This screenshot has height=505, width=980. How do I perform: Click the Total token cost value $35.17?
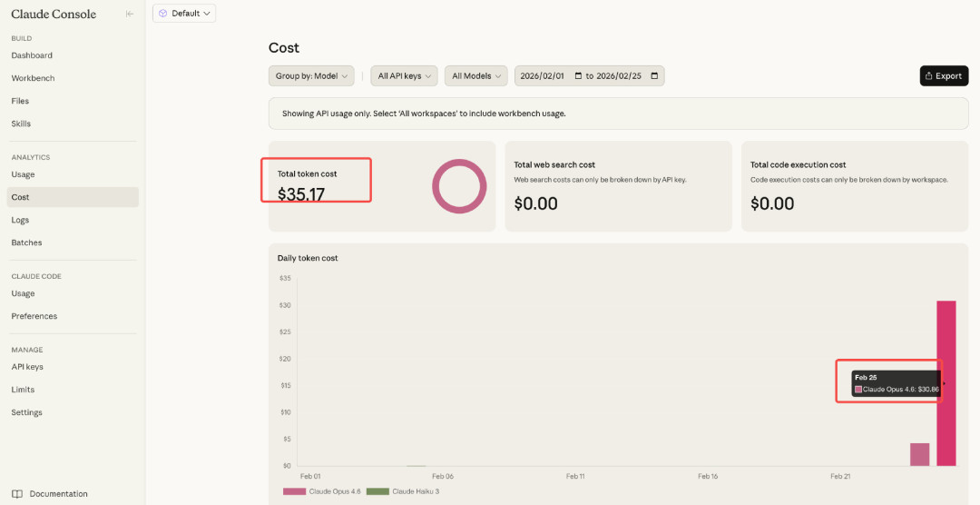[x=301, y=194]
